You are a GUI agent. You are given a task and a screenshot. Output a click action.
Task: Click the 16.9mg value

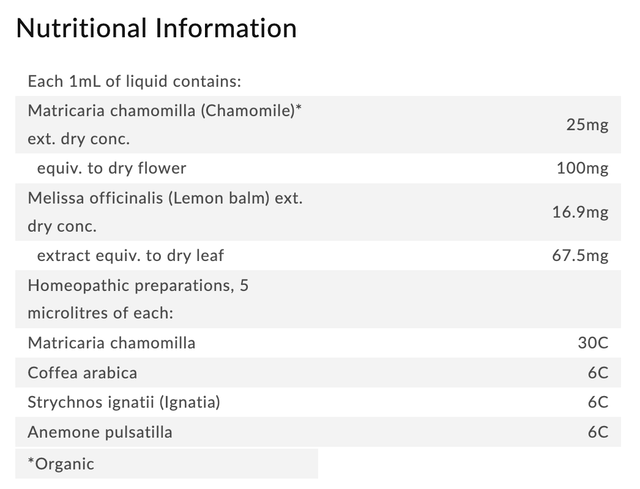580,212
